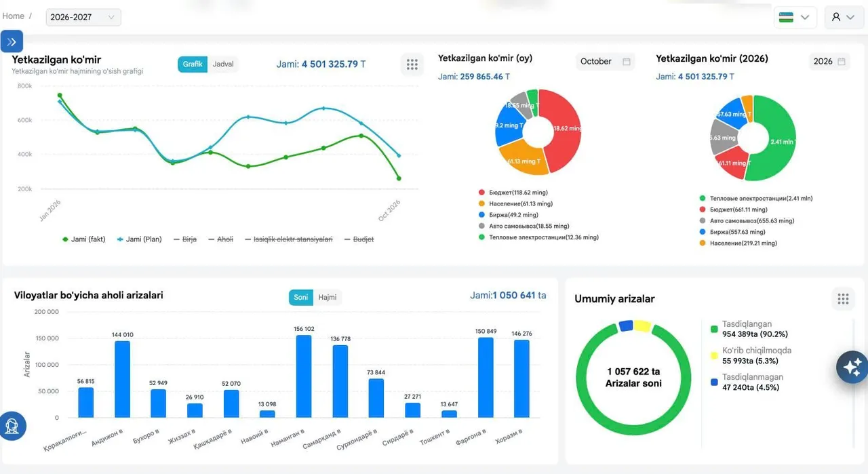Click the Наманган bar showing 156 102
Image resolution: width=868 pixels, height=474 pixels.
click(x=304, y=376)
